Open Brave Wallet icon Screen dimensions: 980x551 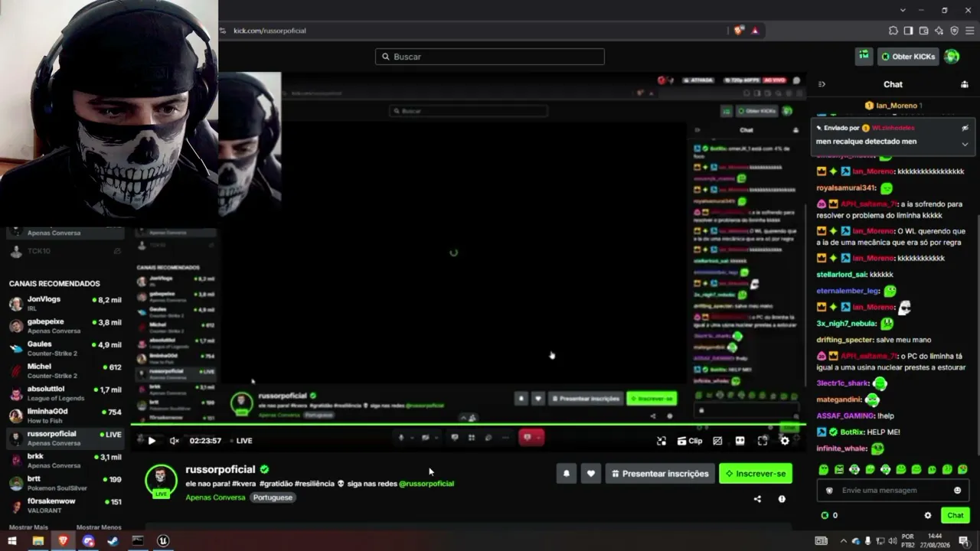pos(923,31)
